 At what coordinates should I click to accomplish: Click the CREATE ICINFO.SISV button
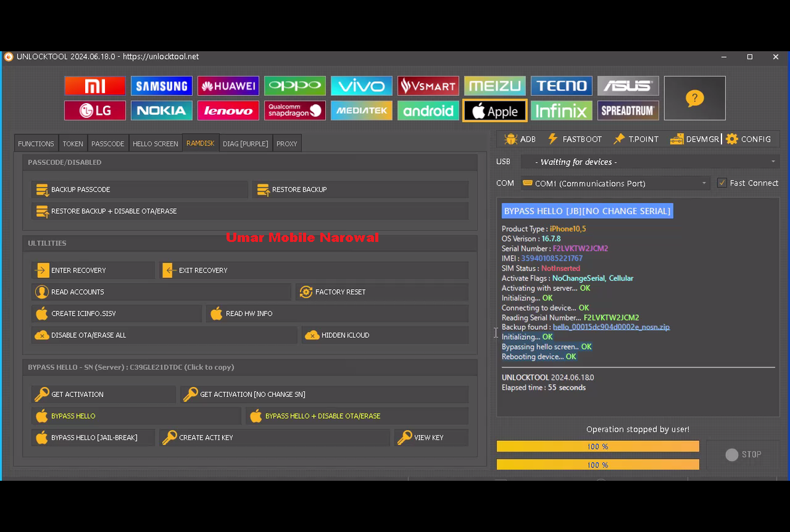116,313
